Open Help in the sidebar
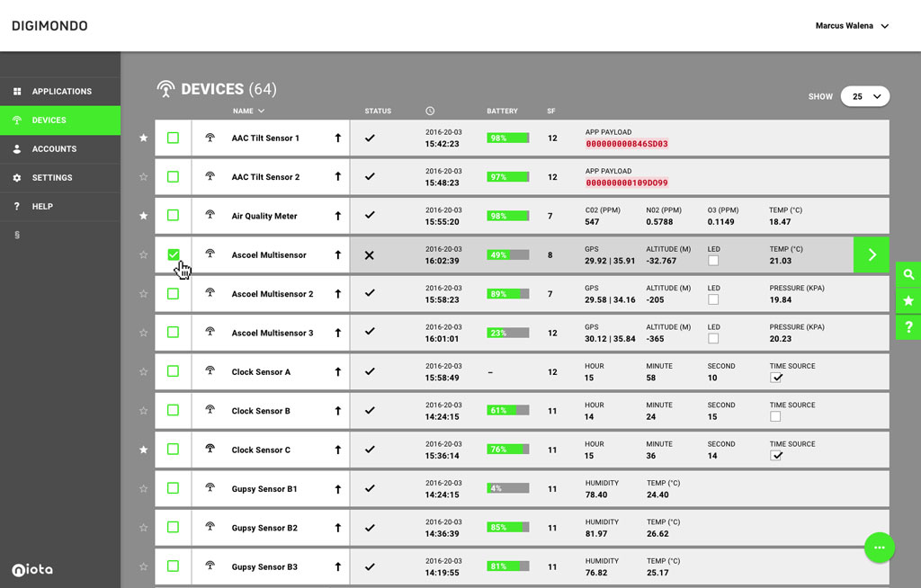The image size is (921, 588). (x=60, y=207)
